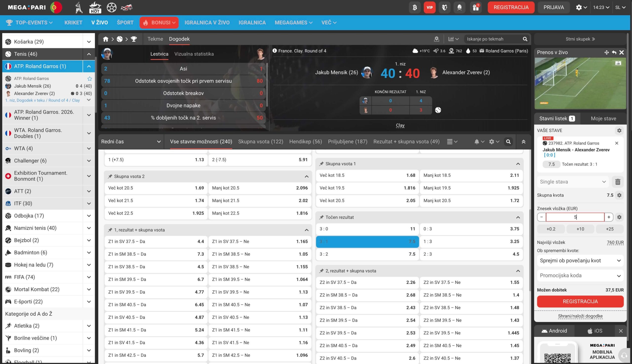Open the BONUSI menu button

159,23
